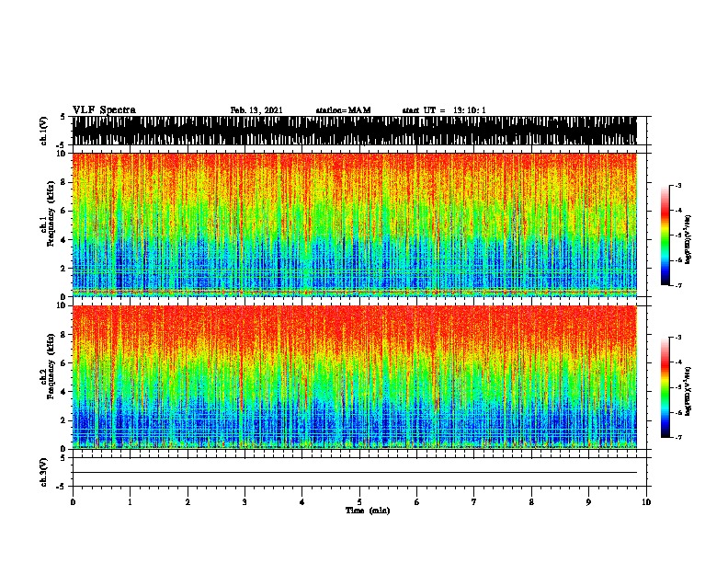The height and width of the screenshot is (563, 728).
Task: Click the ch.2 spectrogram "6" kHz tick label
Action: [64, 362]
